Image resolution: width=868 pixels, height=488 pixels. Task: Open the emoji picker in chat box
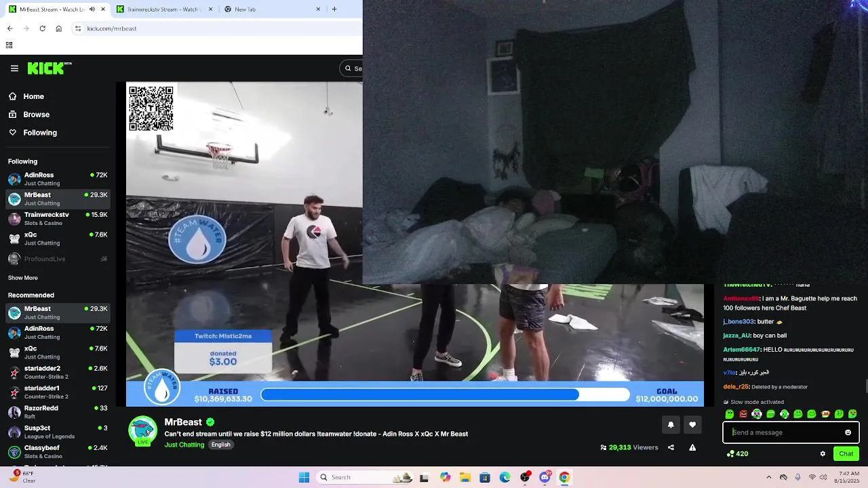(x=848, y=432)
